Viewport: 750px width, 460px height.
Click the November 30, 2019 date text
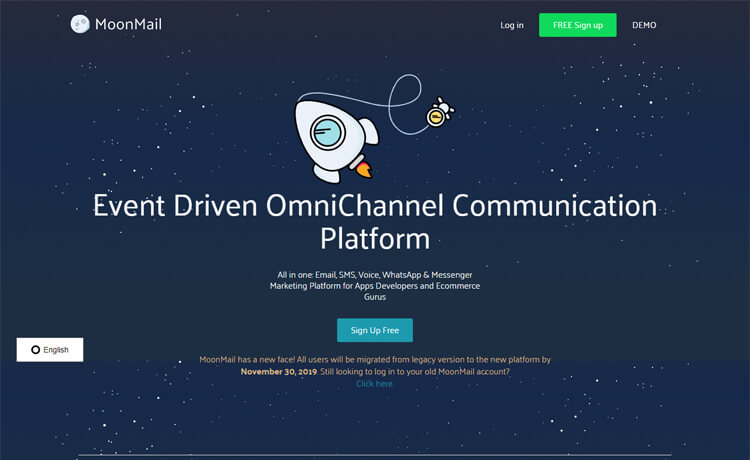pos(278,372)
